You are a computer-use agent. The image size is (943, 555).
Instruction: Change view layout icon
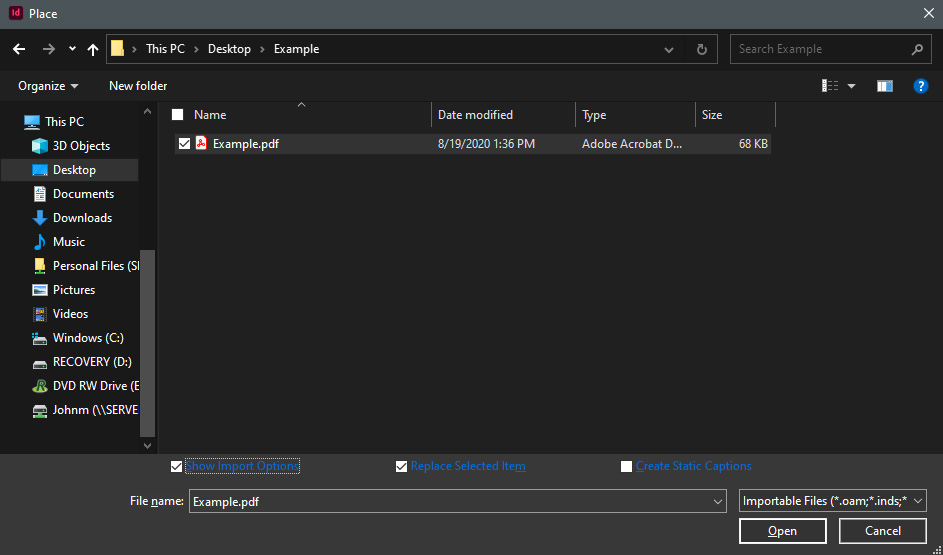(830, 86)
